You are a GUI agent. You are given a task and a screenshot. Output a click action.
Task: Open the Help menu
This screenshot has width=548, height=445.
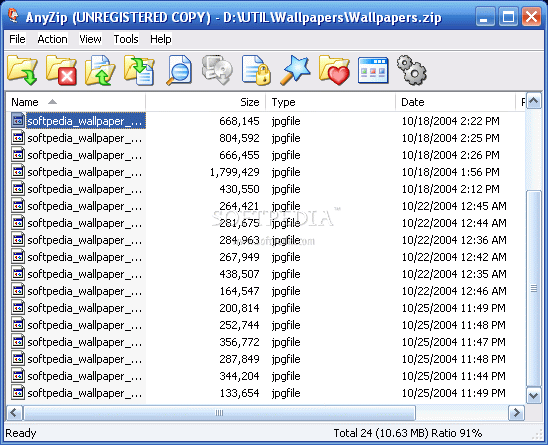[161, 39]
